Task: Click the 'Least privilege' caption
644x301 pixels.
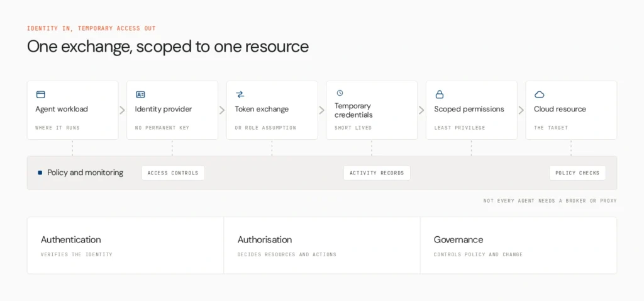Action: (x=460, y=128)
